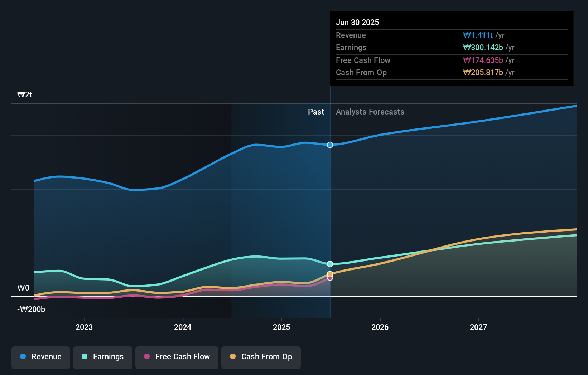Toggle the Earnings series legend chip
588x375 pixels.
pyautogui.click(x=102, y=357)
